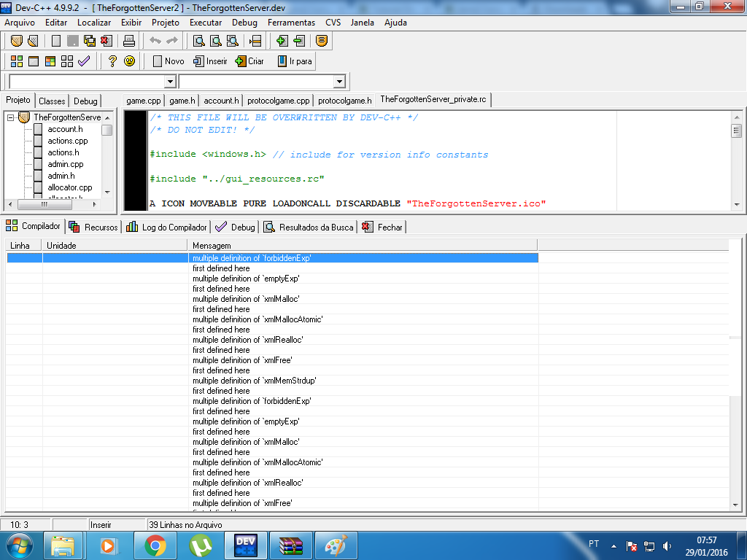Open uTorrent from taskbar
747x560 pixels.
click(x=201, y=545)
